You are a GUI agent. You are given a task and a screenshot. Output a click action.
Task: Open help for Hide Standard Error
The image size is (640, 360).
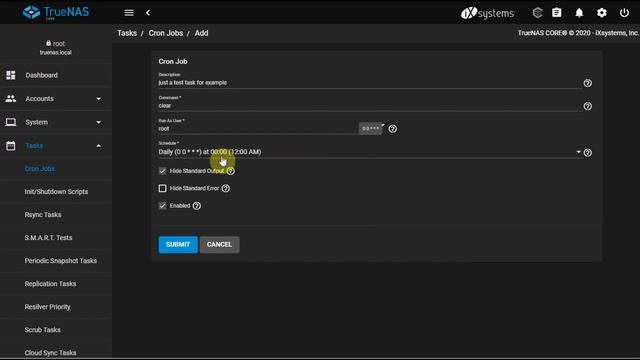click(x=226, y=188)
